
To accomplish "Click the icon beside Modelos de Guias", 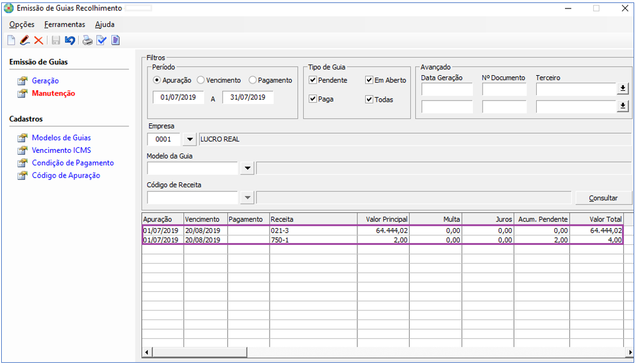I will point(23,138).
